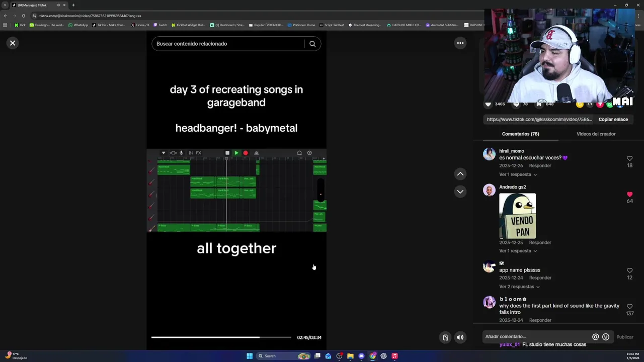Switch to Comentarios (78) tab

[x=520, y=134]
